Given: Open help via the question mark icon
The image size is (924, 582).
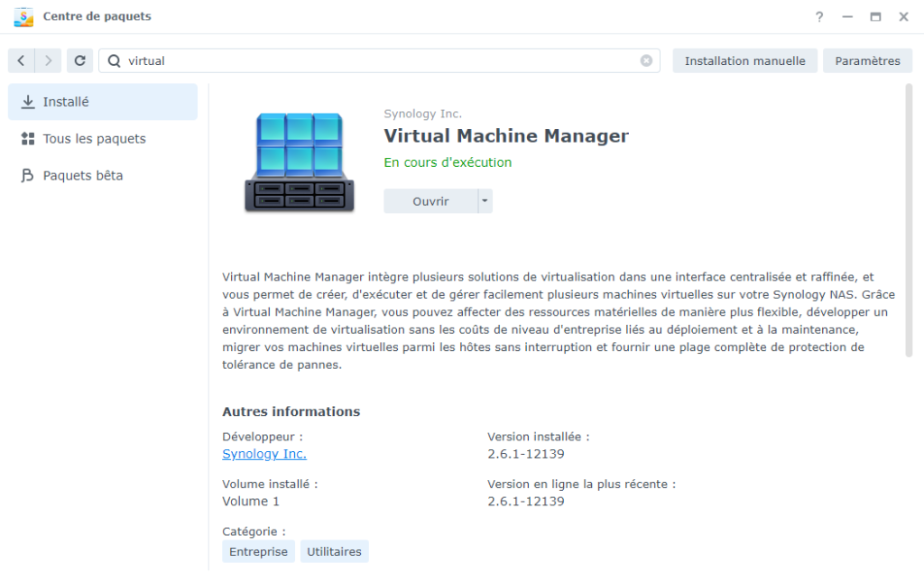Looking at the screenshot, I should (819, 16).
